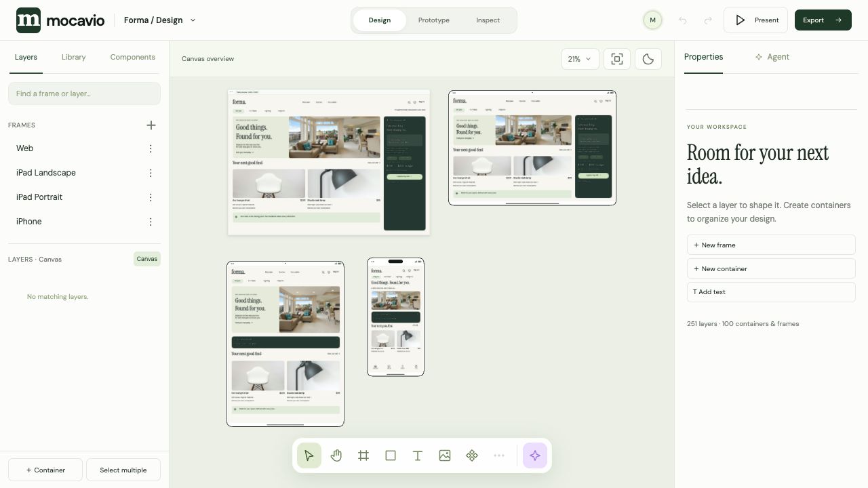Select the cursor Move tool
Viewport: 868px width, 488px height.
(x=309, y=455)
